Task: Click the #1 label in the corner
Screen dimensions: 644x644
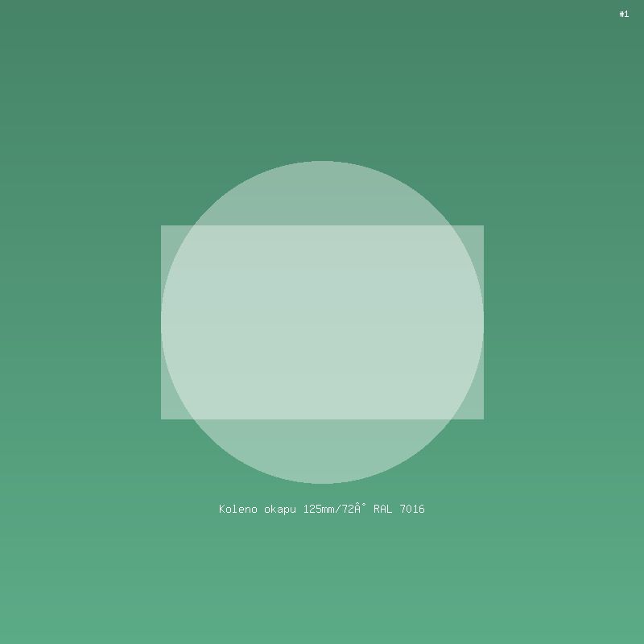Action: click(624, 14)
